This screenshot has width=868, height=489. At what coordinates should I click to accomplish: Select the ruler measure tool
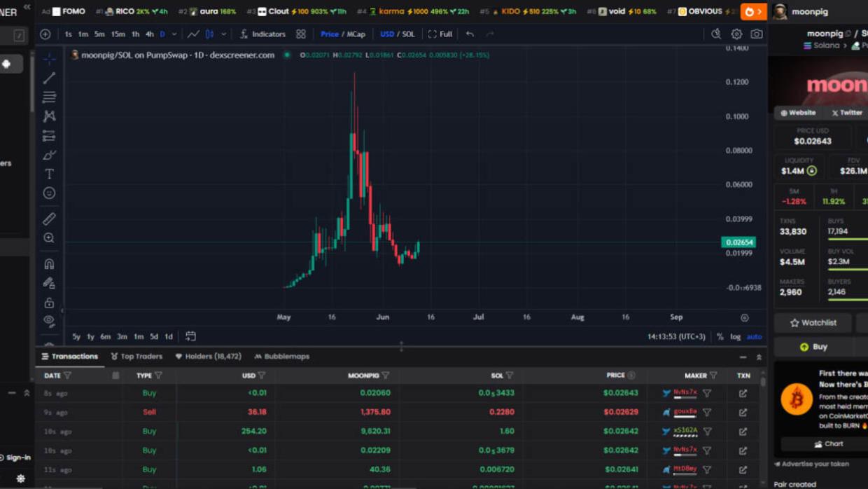coord(49,219)
